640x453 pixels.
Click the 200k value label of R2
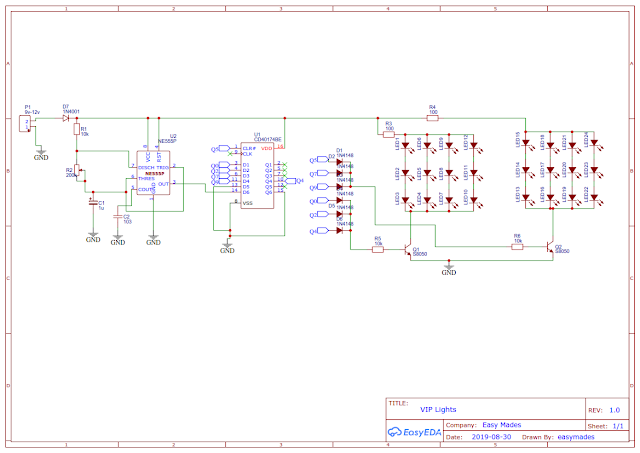(71, 175)
